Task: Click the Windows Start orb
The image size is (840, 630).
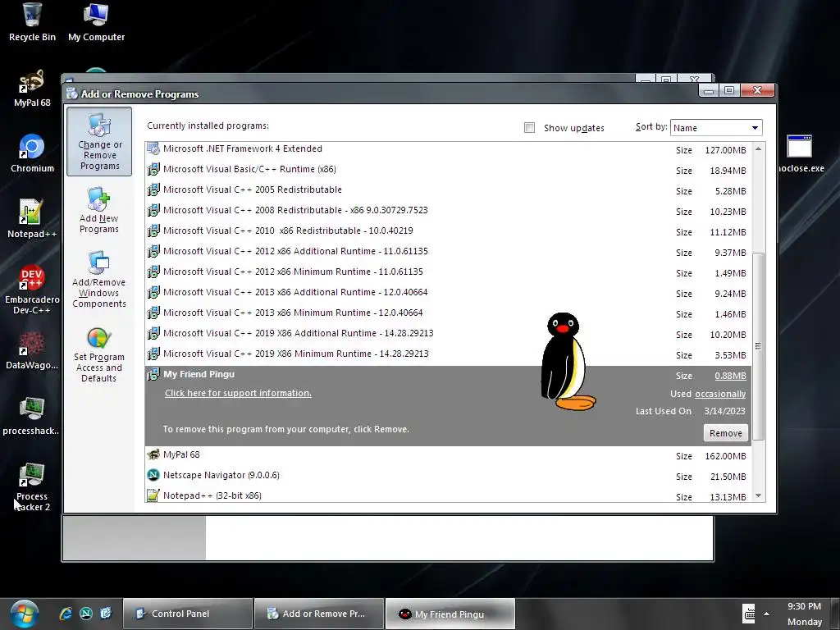Action: (x=24, y=614)
